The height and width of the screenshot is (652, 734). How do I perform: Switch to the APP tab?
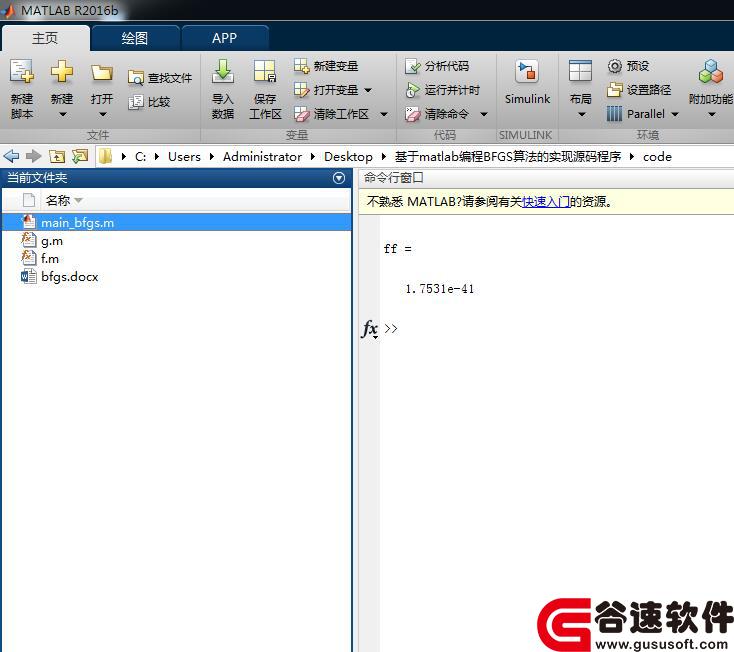pos(224,38)
